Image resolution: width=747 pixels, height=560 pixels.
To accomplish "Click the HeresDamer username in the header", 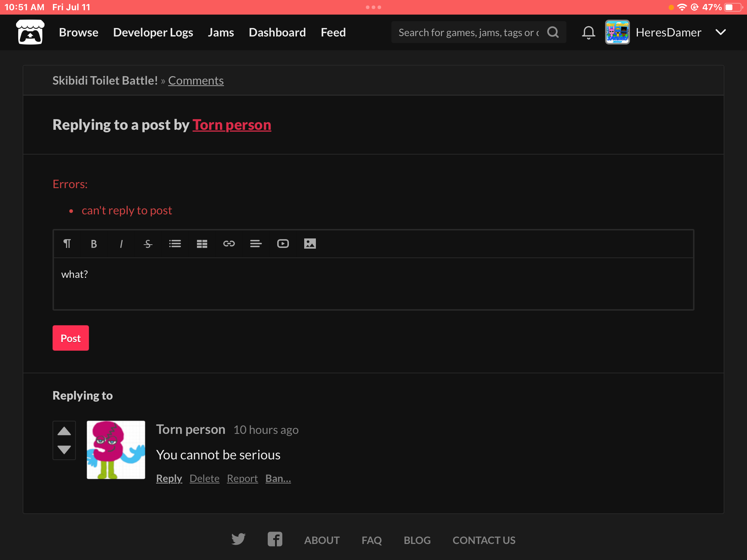I will point(669,32).
